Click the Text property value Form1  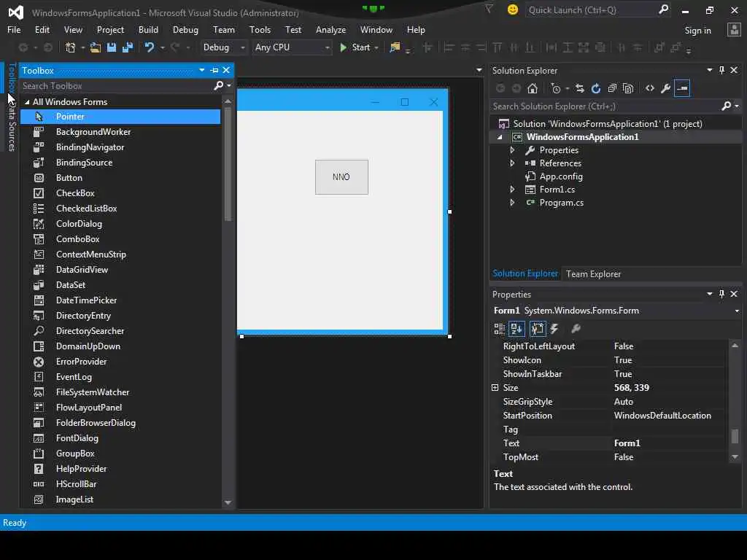(x=627, y=443)
